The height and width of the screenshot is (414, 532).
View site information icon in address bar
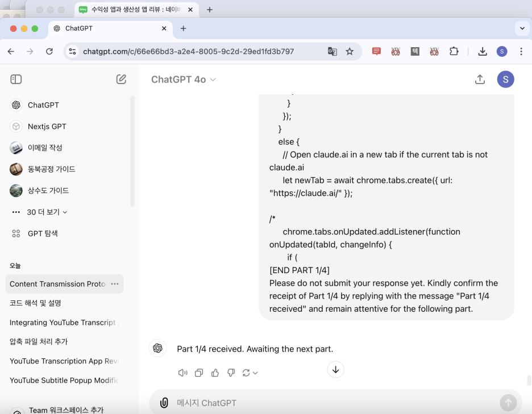coord(72,51)
